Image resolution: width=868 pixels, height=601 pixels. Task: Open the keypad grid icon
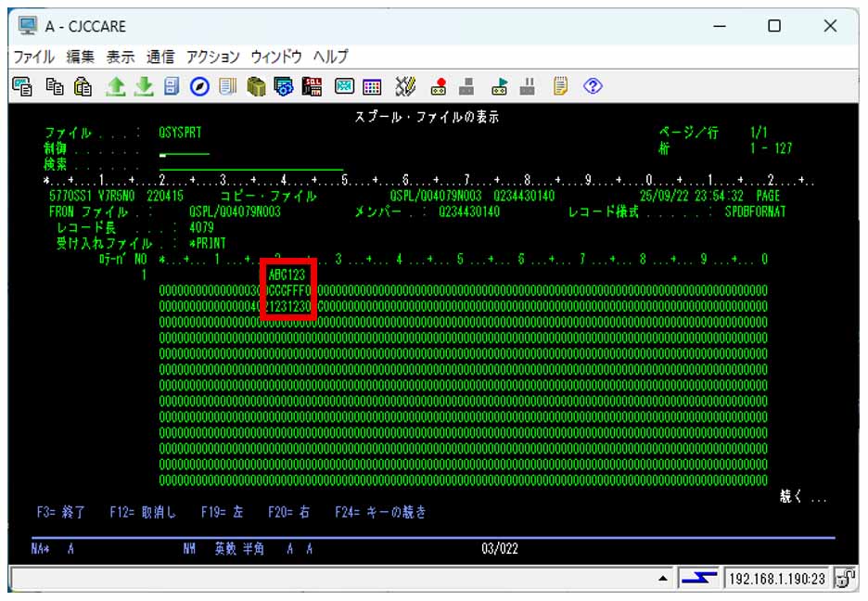tap(372, 86)
